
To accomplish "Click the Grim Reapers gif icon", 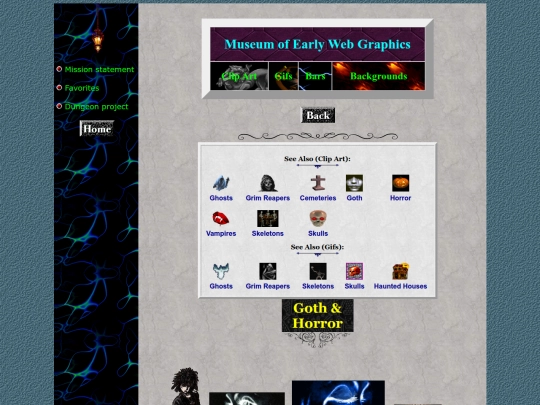I will tap(268, 271).
